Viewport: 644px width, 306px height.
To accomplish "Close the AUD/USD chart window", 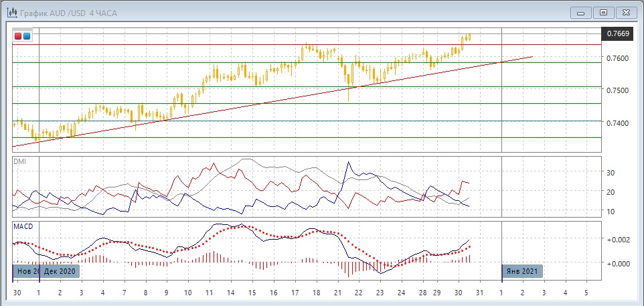I will point(627,12).
